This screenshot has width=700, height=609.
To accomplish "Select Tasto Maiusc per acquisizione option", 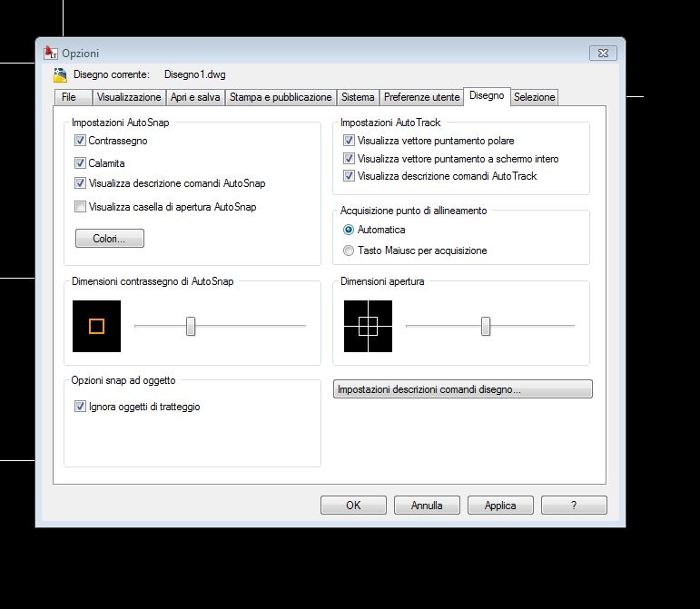I will coord(349,250).
